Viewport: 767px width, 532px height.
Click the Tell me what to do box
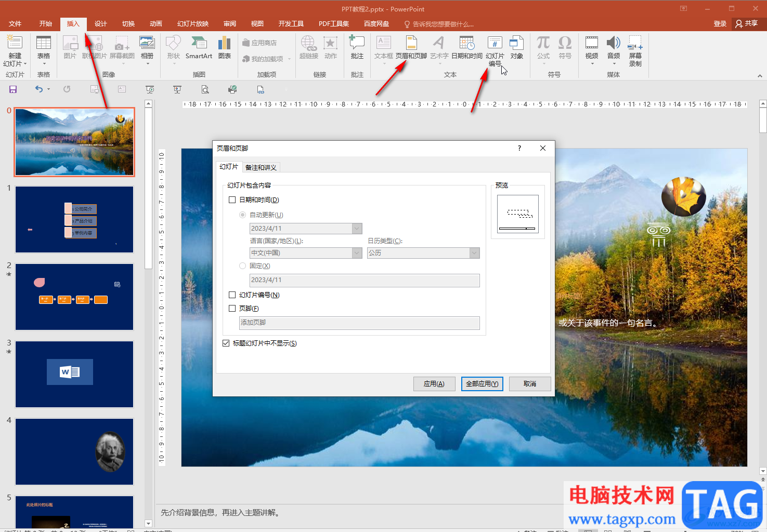coord(439,24)
